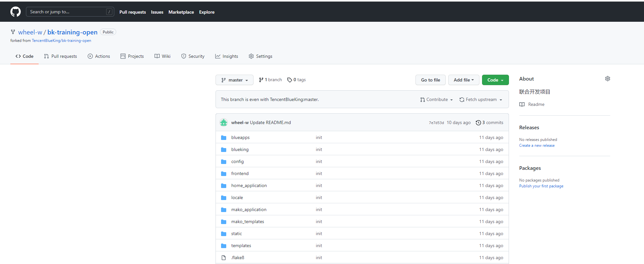Expand the Add file dropdown
The width and height of the screenshot is (644, 264).
coord(464,80)
